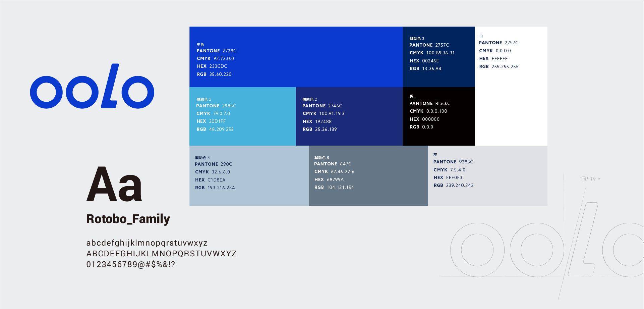Click the uppercase alphabet sample line
The width and height of the screenshot is (644, 309).
pyautogui.click(x=161, y=254)
